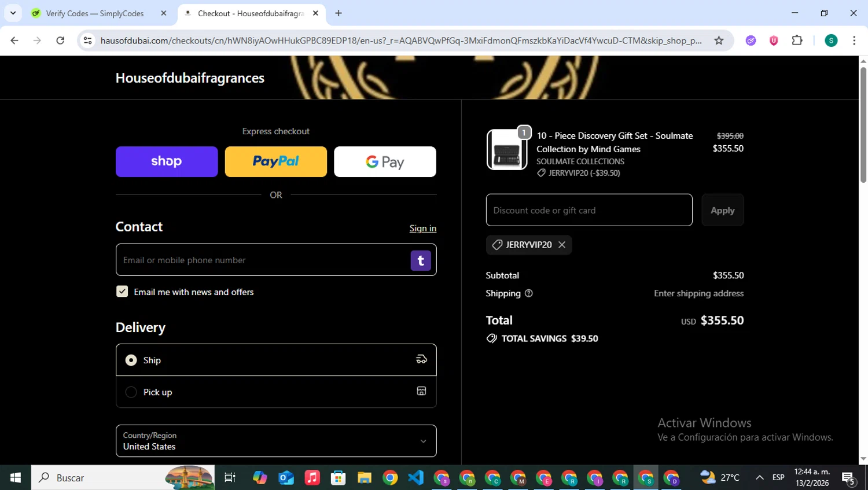This screenshot has width=868, height=490.
Task: Open the Country/Region dropdown
Action: 276,441
